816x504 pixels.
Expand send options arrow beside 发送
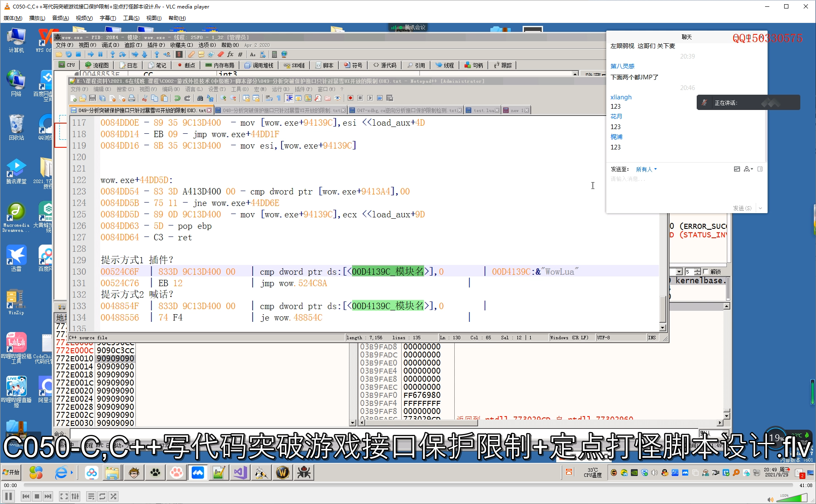(x=760, y=208)
